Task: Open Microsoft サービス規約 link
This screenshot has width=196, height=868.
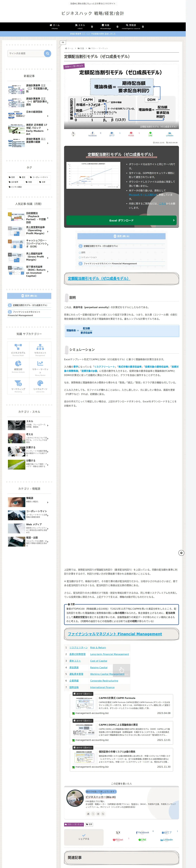Action: (142, 195)
